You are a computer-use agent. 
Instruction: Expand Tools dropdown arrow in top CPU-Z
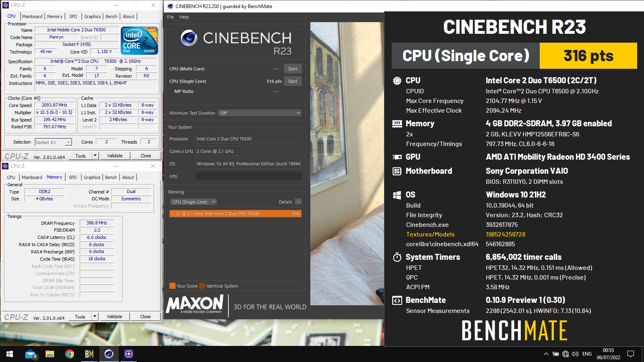pyautogui.click(x=95, y=156)
